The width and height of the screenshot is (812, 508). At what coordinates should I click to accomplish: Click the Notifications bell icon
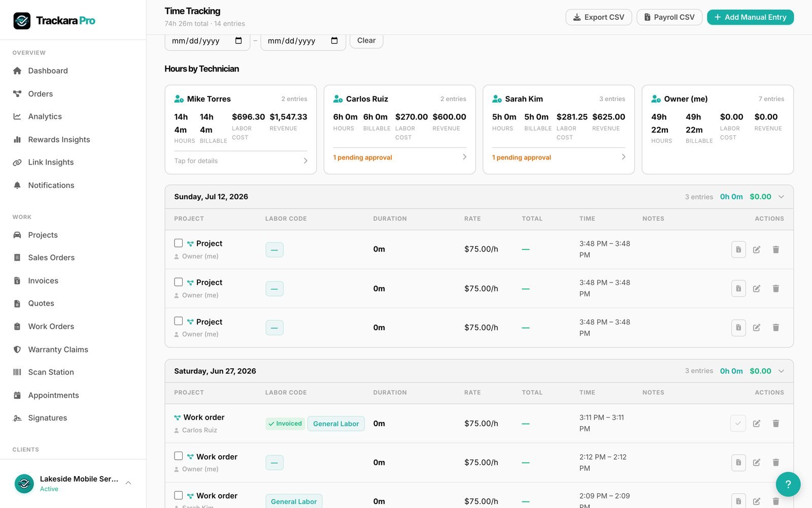(x=17, y=185)
